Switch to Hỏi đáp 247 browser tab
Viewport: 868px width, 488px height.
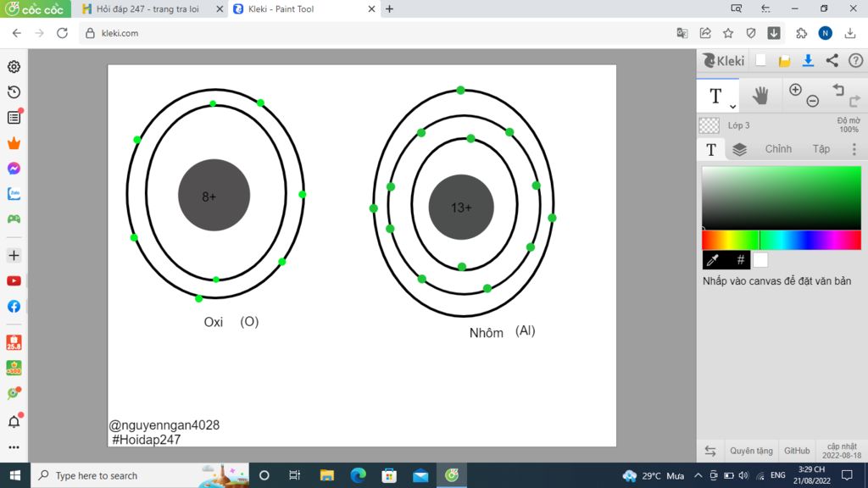click(147, 8)
